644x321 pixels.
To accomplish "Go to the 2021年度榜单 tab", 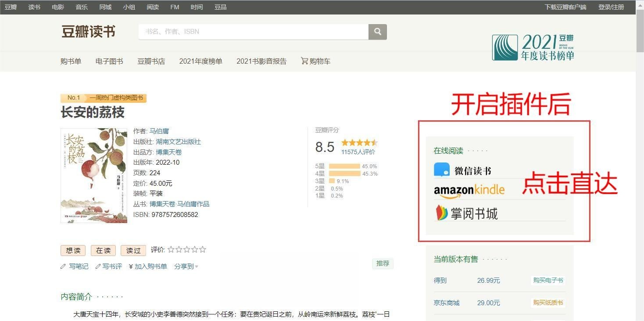I will pos(201,61).
